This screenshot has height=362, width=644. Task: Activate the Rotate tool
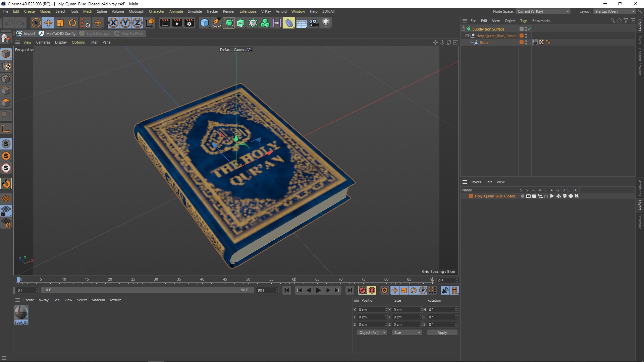pyautogui.click(x=72, y=23)
